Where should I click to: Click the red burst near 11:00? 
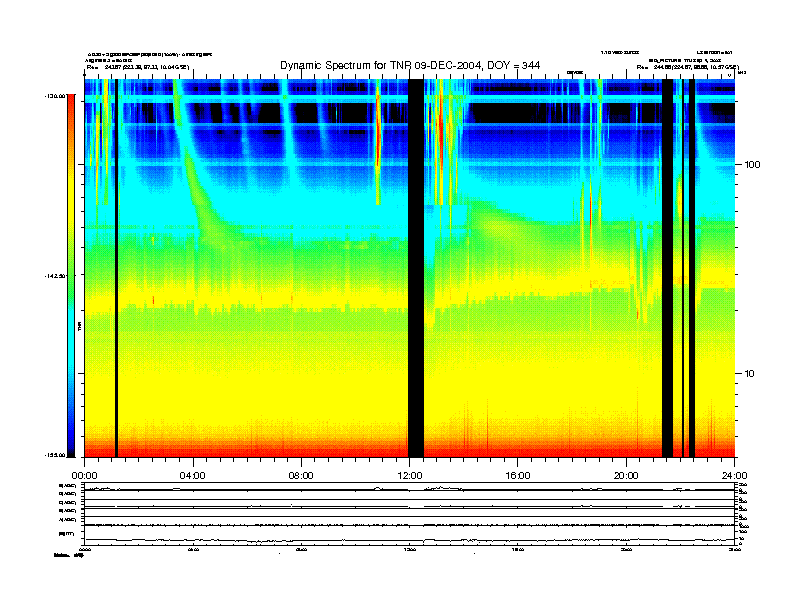pos(378,144)
